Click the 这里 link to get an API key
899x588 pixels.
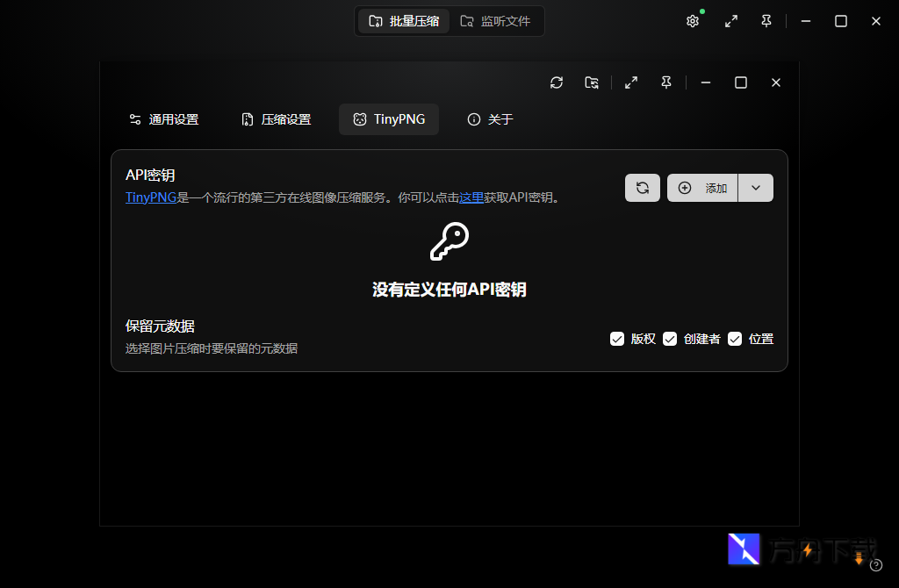click(471, 197)
